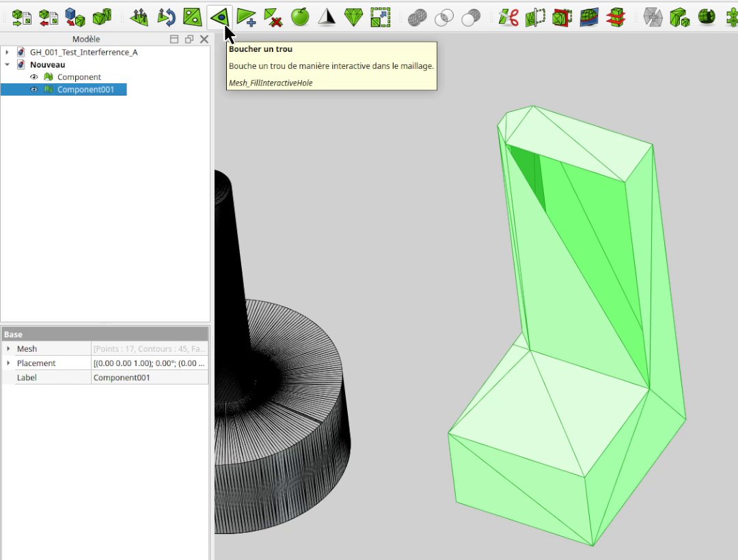Click the scissors Cut mesh icon
The width and height of the screenshot is (738, 560).
(x=508, y=17)
